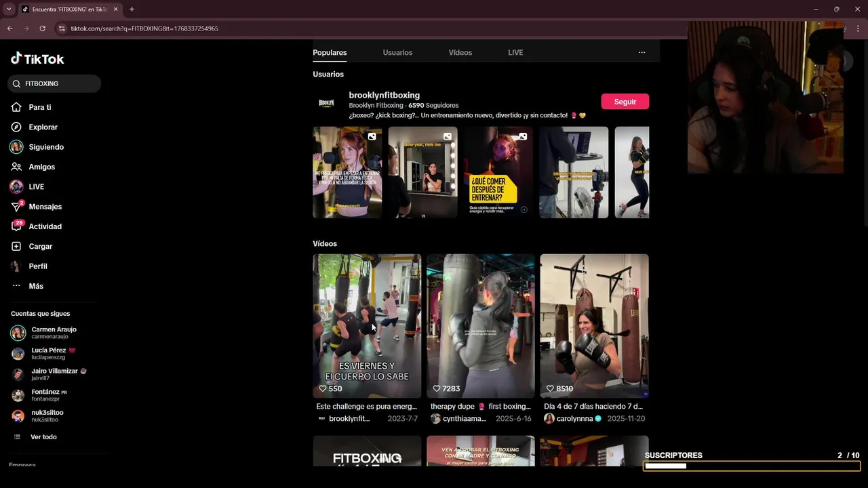Screen dimensions: 868x488
Task: Open the Explorar compass icon
Action: pos(16,127)
